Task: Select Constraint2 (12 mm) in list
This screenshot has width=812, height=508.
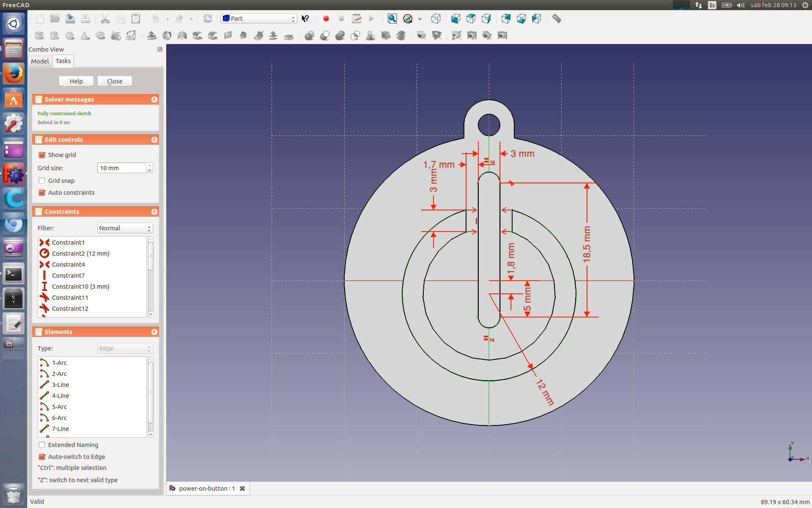Action: pyautogui.click(x=80, y=254)
